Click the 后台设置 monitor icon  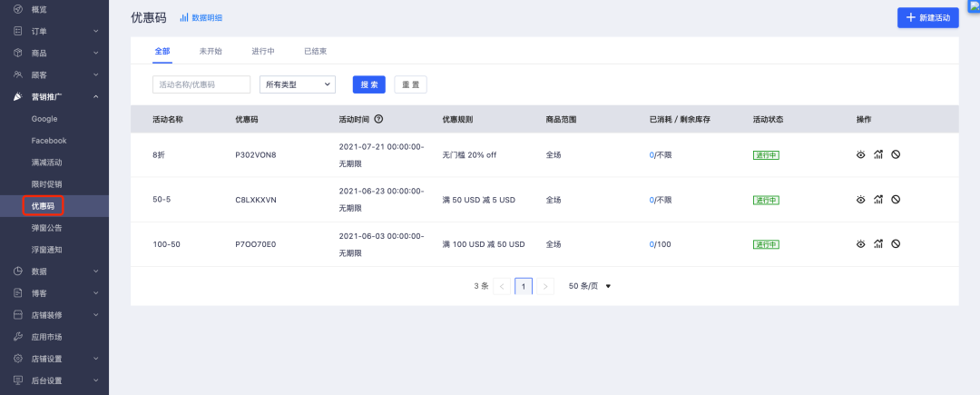tap(18, 380)
